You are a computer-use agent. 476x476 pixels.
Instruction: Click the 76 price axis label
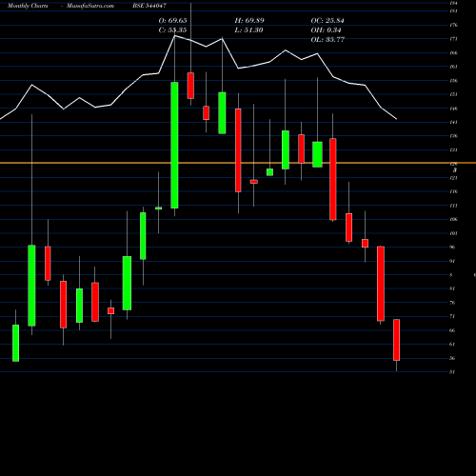click(452, 303)
